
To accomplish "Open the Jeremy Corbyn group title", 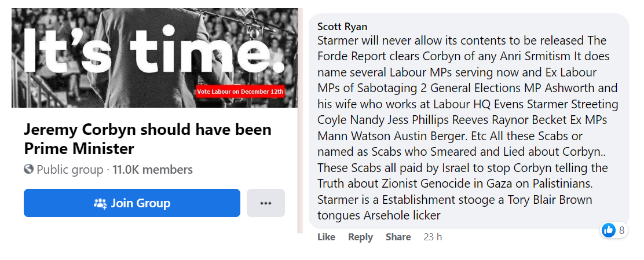I will click(147, 139).
